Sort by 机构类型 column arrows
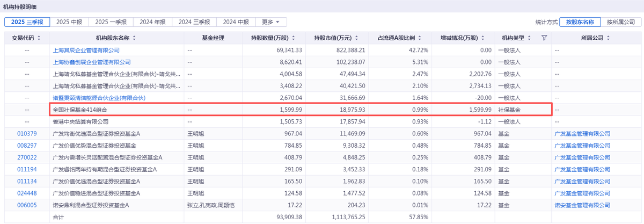644x224 pixels. [530, 38]
